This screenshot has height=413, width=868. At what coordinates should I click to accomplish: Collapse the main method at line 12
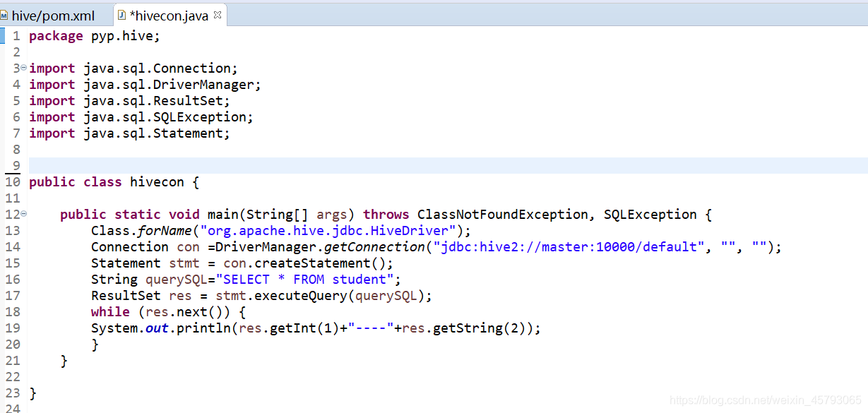[x=23, y=214]
